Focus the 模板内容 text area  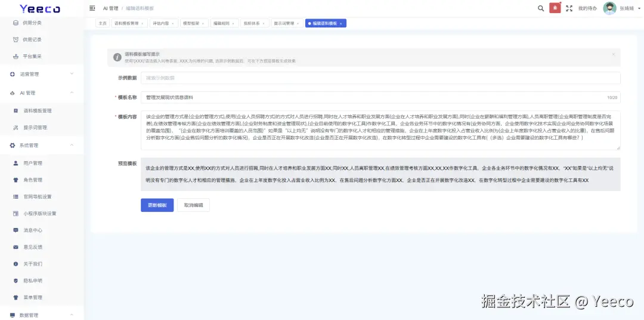(x=380, y=130)
